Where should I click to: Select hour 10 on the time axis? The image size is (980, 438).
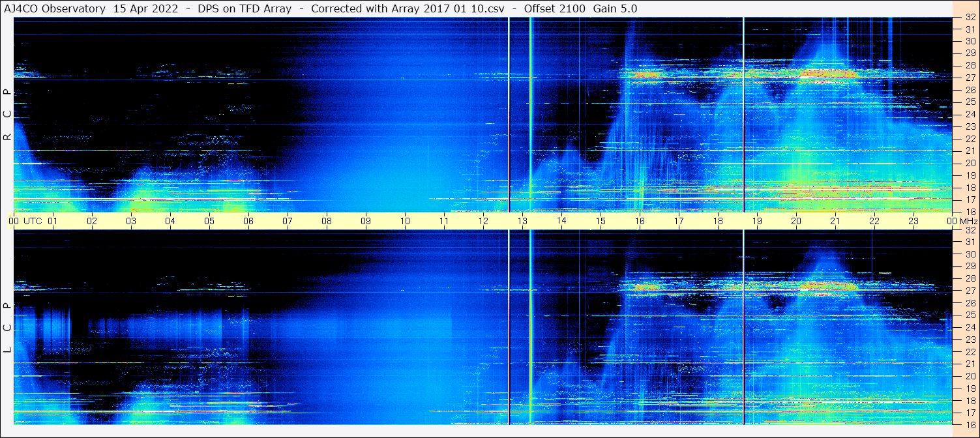coord(405,221)
